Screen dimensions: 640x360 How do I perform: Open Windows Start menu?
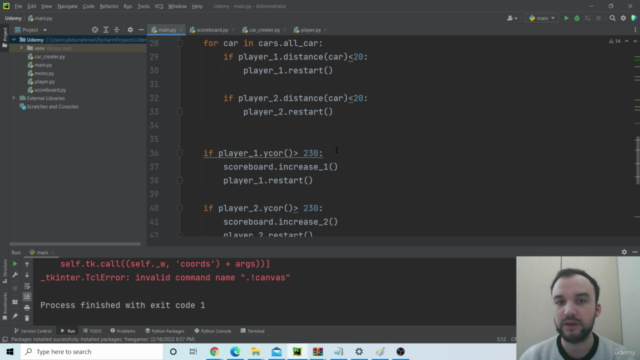pyautogui.click(x=10, y=351)
